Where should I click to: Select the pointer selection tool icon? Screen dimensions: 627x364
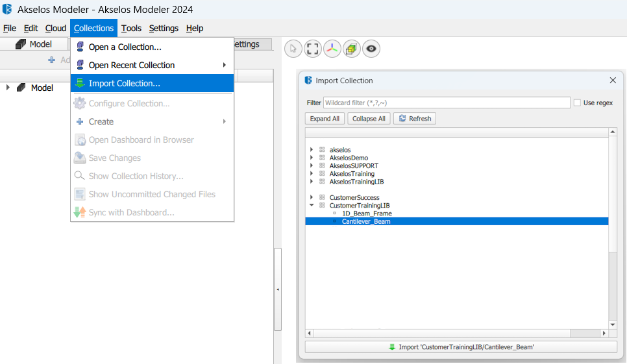[293, 49]
